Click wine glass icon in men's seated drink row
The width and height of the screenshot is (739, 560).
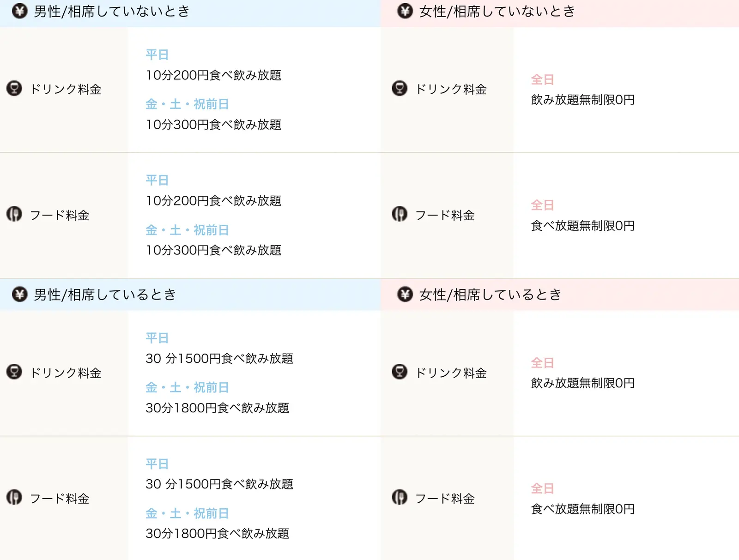tap(14, 372)
